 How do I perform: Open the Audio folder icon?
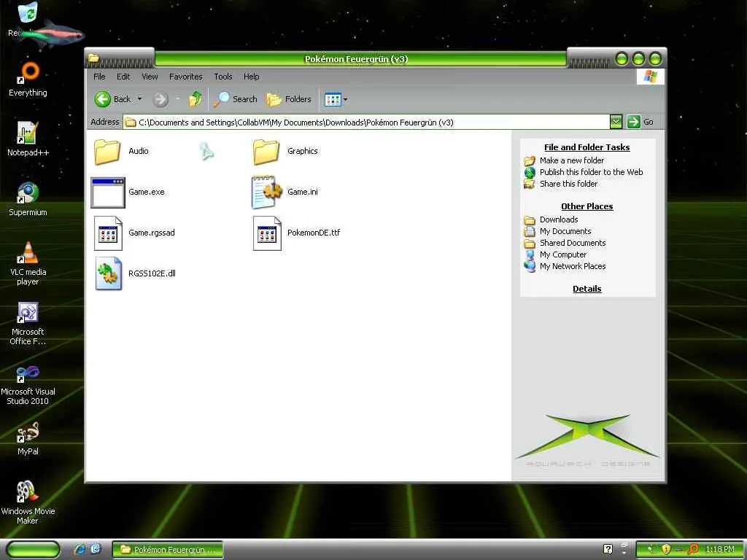107,152
